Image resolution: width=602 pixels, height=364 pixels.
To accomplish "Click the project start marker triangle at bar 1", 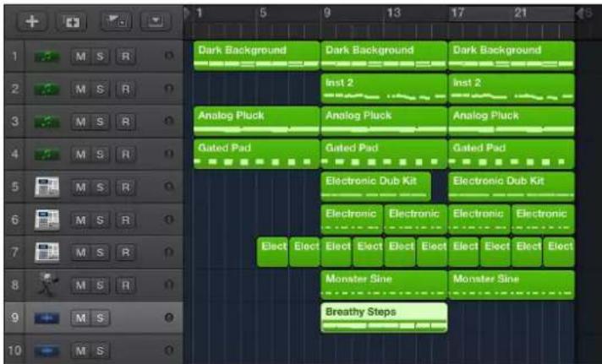I will (x=188, y=13).
